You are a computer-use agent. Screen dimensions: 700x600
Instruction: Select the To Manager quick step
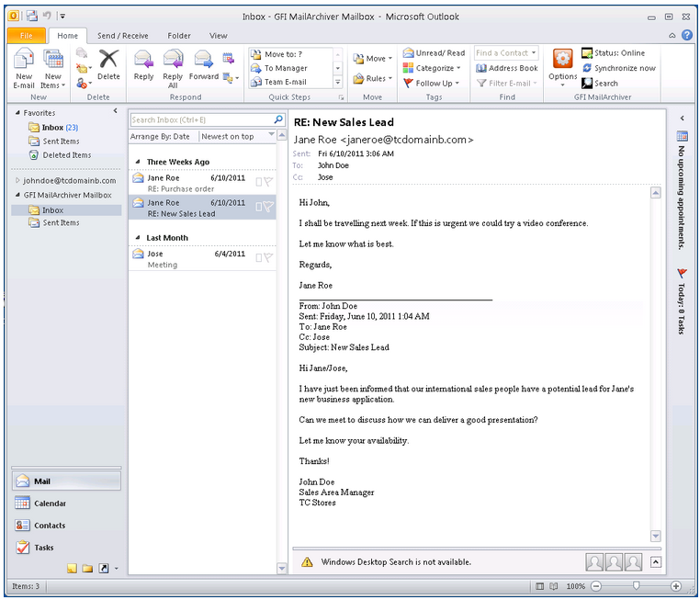[290, 68]
